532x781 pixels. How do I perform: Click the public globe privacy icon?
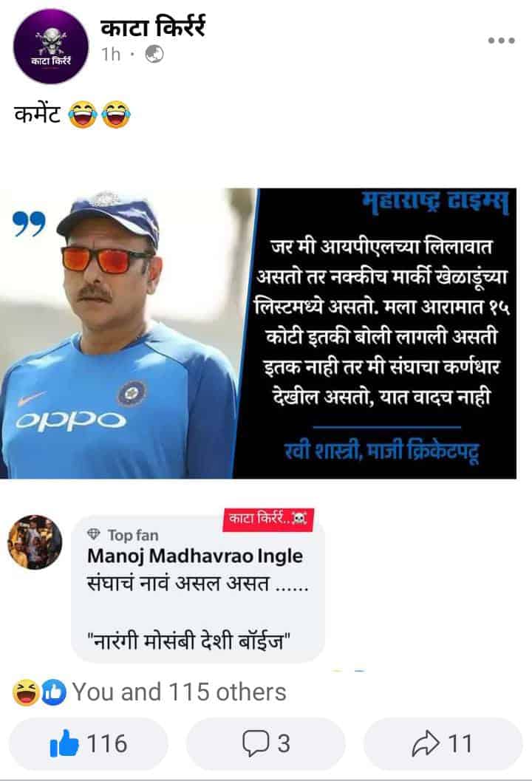(x=154, y=54)
